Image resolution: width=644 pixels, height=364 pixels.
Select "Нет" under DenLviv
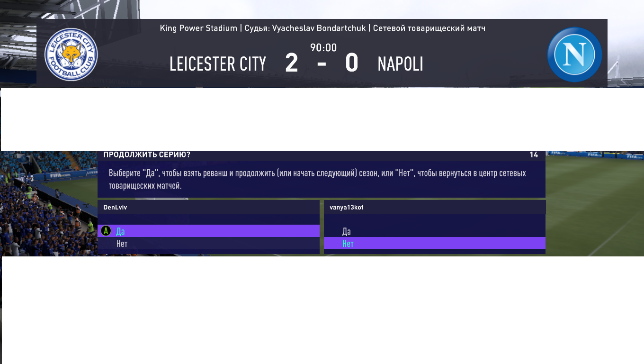click(x=122, y=244)
